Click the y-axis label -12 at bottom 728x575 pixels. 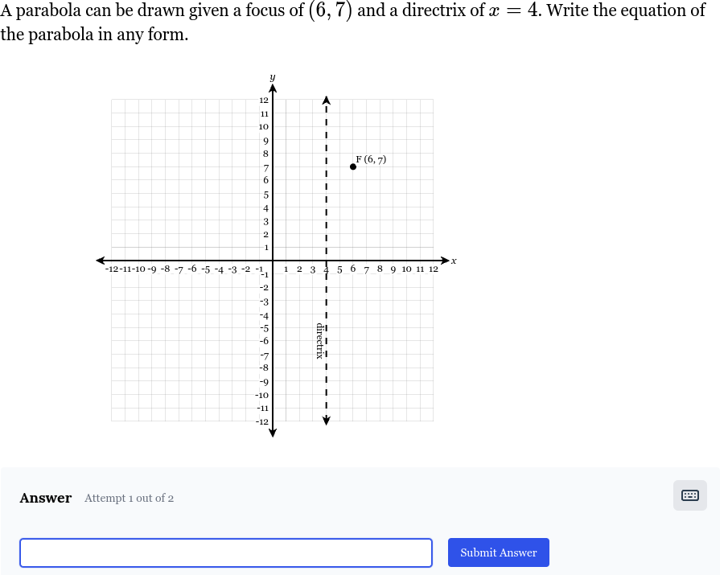[262, 422]
